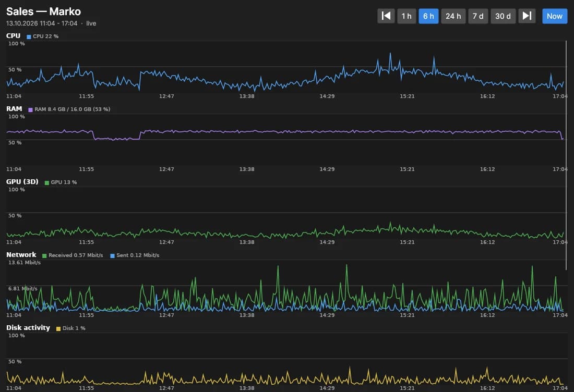574x392 pixels.
Task: Click the 16:12 time label under Disk activity chart
Action: (x=487, y=388)
